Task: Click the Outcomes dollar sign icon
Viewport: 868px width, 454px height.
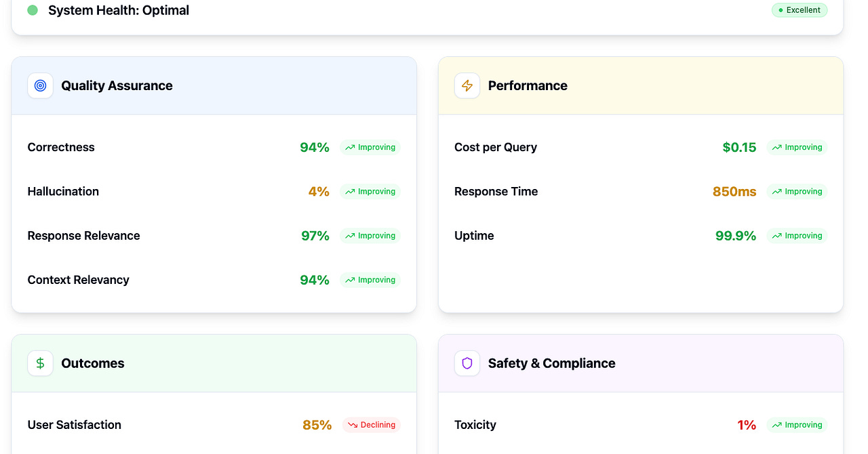Action: coord(40,363)
